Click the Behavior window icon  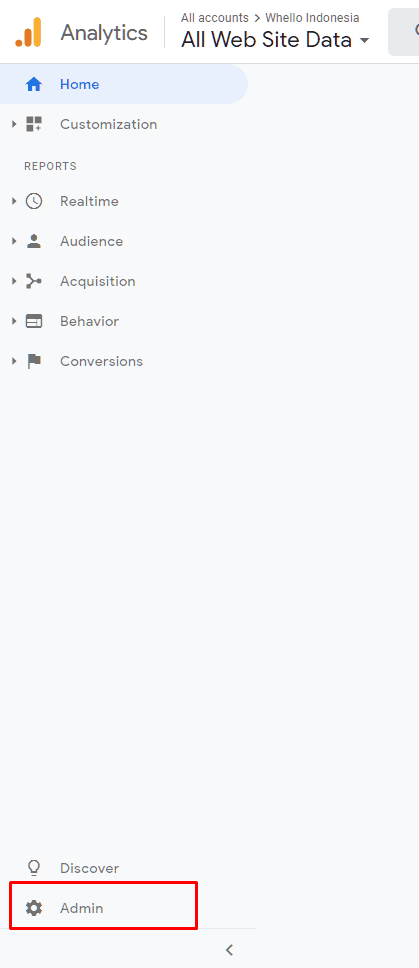33,322
